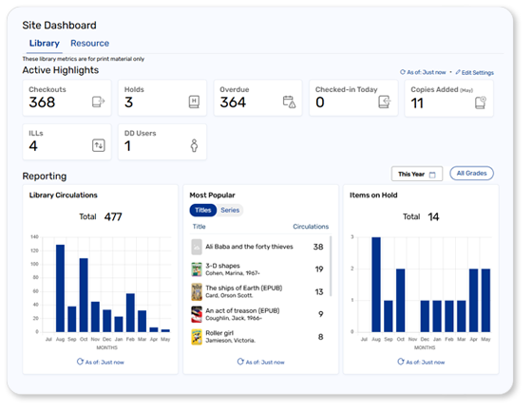Click the Most Popular list scrollbar
The width and height of the screenshot is (532, 409).
[331, 266]
